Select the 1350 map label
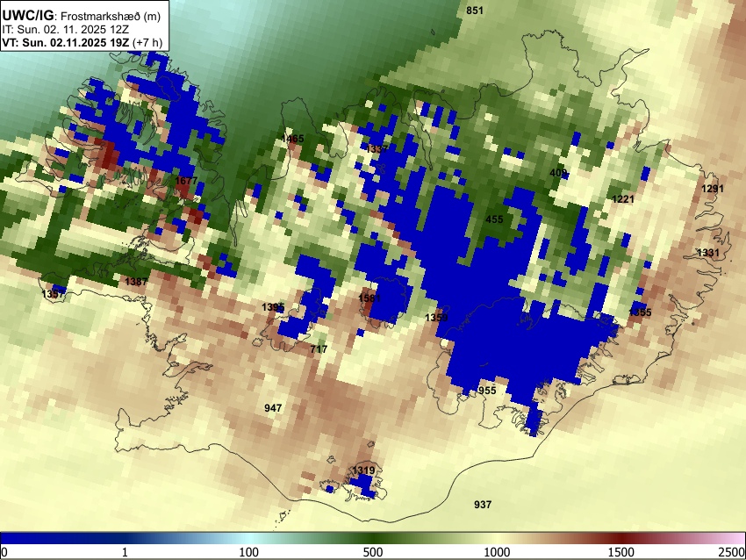Viewport: 746px width, 560px height. (436, 318)
